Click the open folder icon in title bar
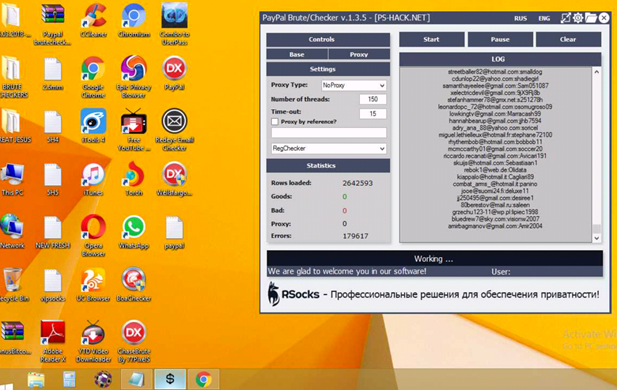This screenshot has height=390, width=617. pyautogui.click(x=591, y=18)
